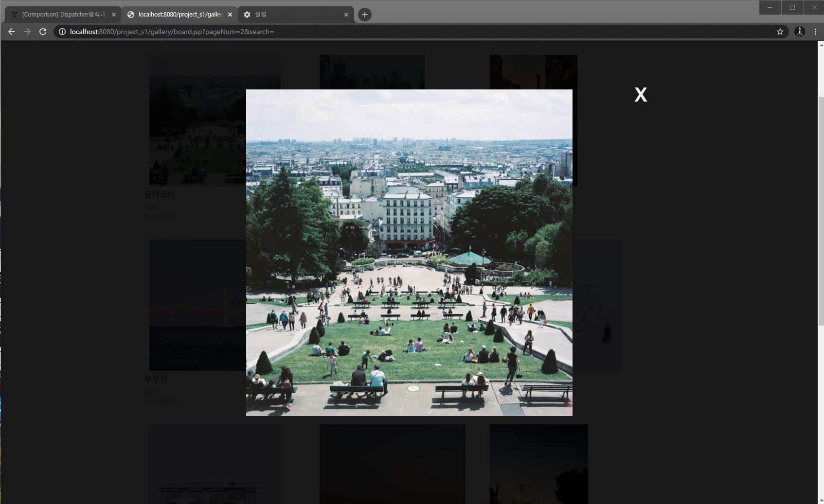Viewport: 824px width, 504px height.
Task: Click the page vertical scrollbar thumb
Action: (821, 211)
